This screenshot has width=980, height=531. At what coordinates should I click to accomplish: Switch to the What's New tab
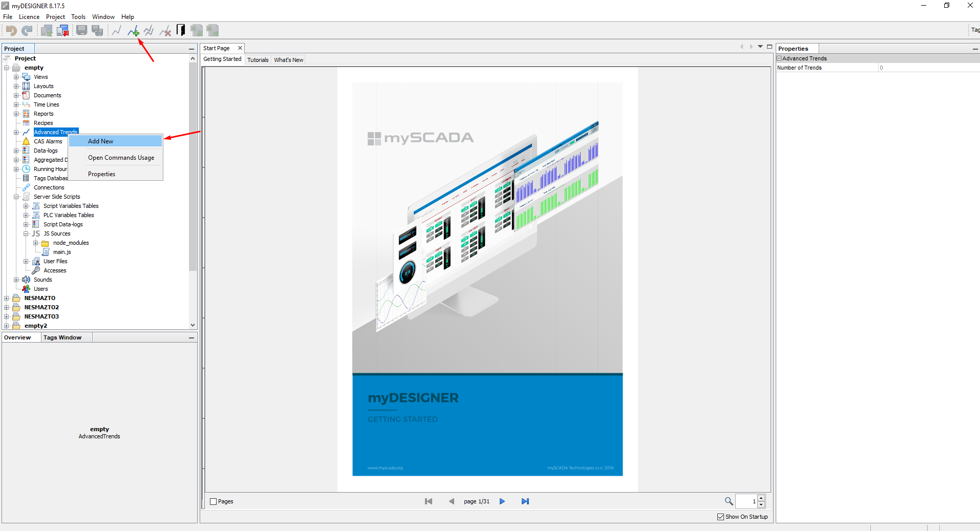coord(289,60)
